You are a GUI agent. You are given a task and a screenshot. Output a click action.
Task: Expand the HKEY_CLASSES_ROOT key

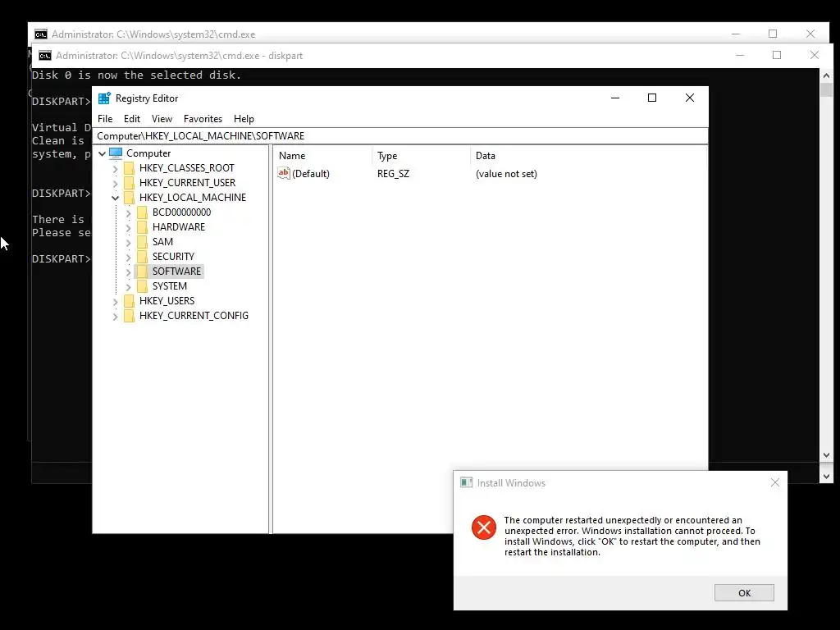click(x=115, y=169)
